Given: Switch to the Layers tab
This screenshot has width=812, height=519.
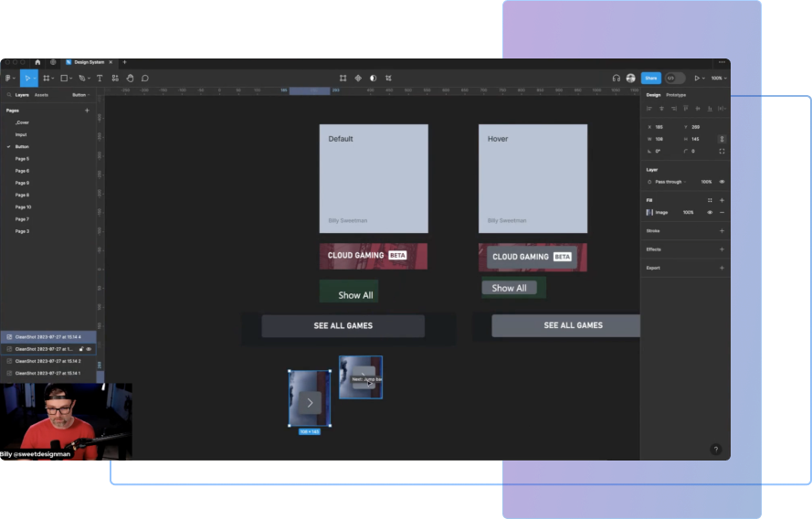Looking at the screenshot, I should pyautogui.click(x=22, y=95).
